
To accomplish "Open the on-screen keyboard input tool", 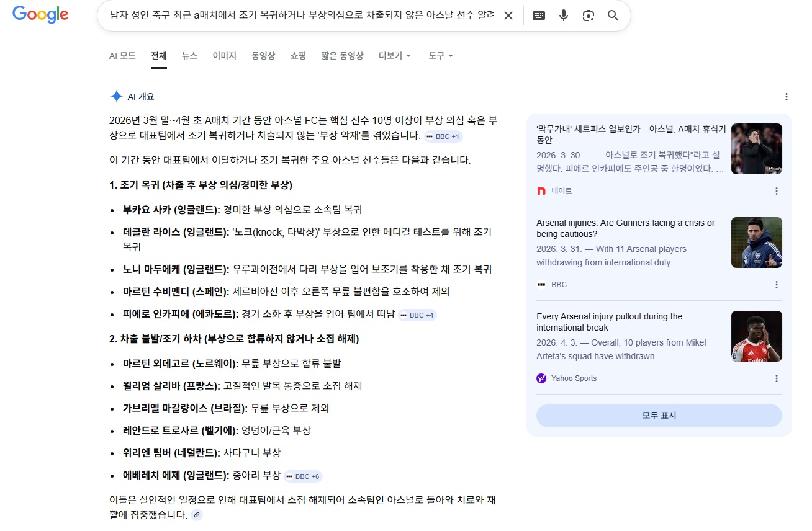I will pyautogui.click(x=539, y=16).
